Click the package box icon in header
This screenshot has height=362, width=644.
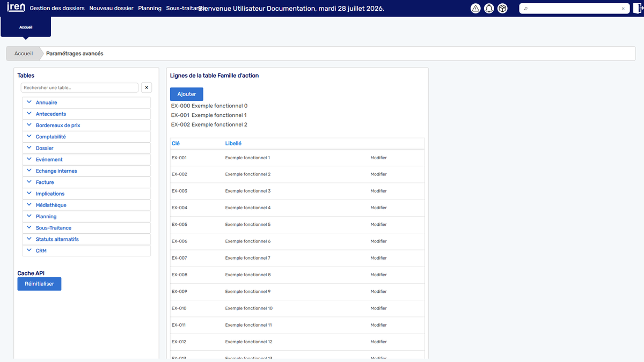[x=502, y=9]
